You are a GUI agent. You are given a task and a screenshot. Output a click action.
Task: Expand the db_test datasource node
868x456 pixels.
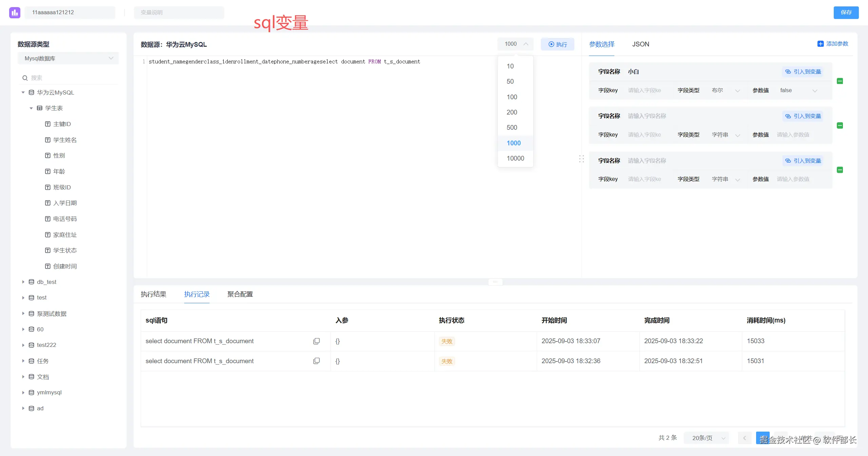(x=23, y=282)
